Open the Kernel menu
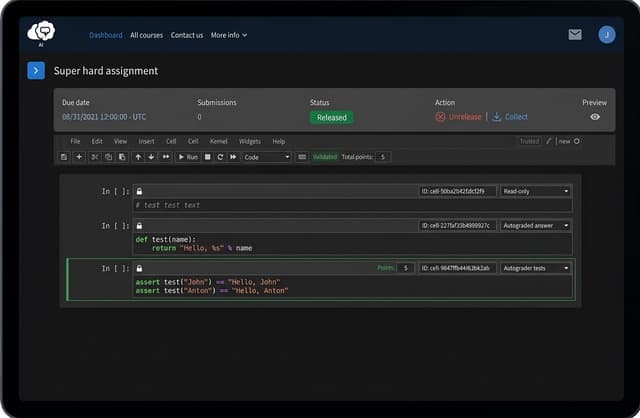The image size is (640, 418). pos(219,141)
